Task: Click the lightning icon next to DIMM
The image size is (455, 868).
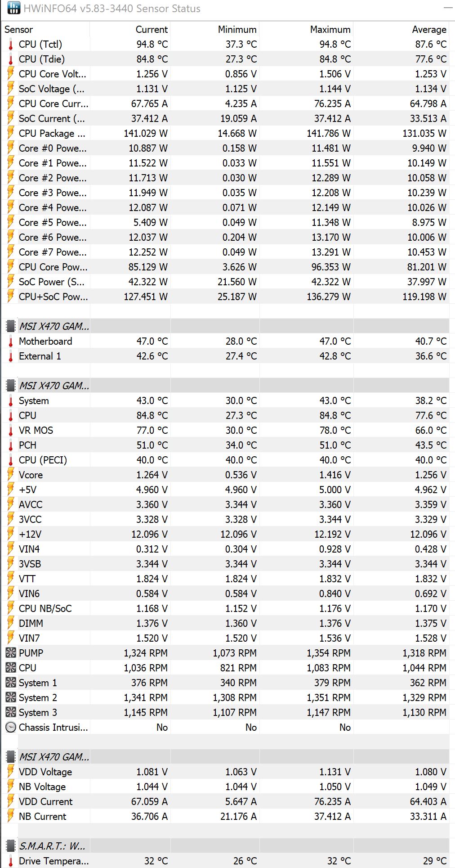Action: pyautogui.click(x=11, y=623)
